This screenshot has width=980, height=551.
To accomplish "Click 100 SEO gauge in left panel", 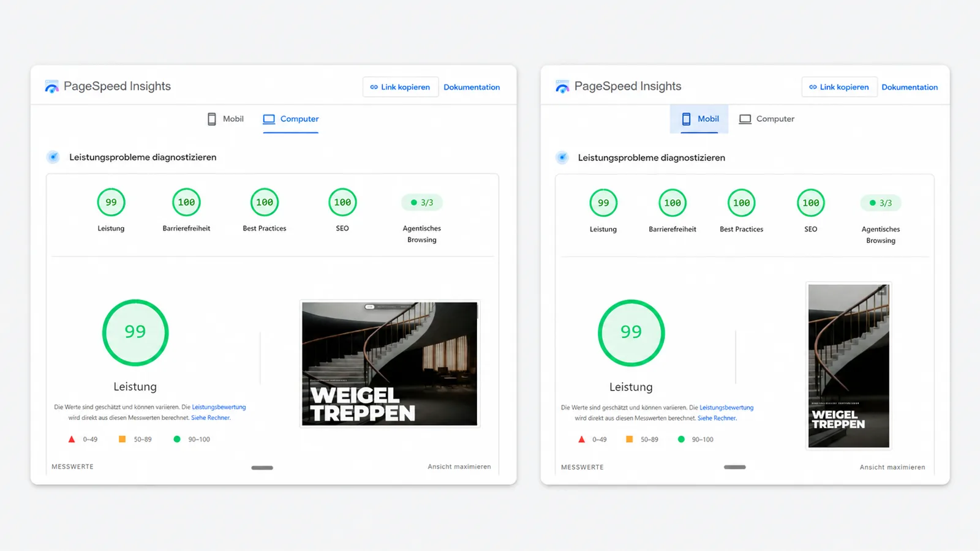I will (342, 203).
